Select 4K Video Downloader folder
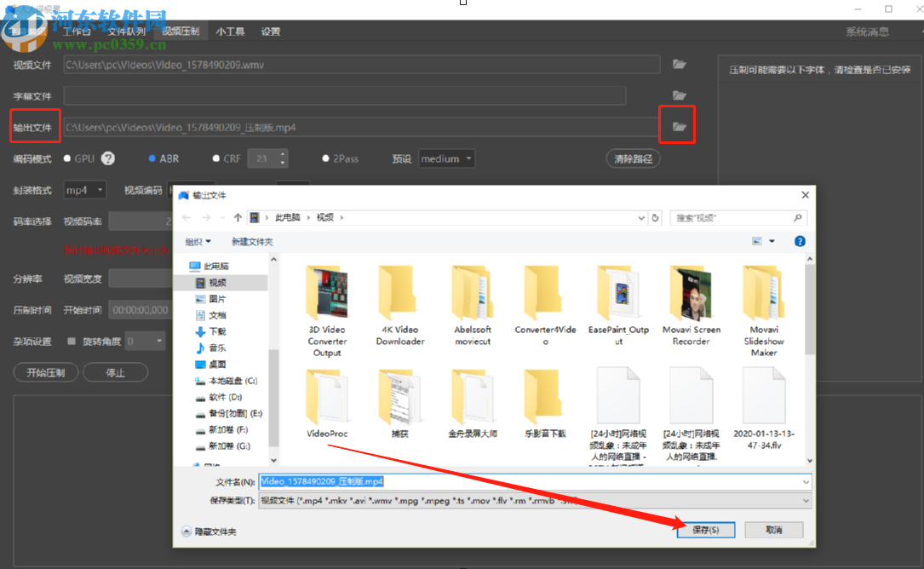Viewport: 924px width, 569px height. tap(400, 306)
